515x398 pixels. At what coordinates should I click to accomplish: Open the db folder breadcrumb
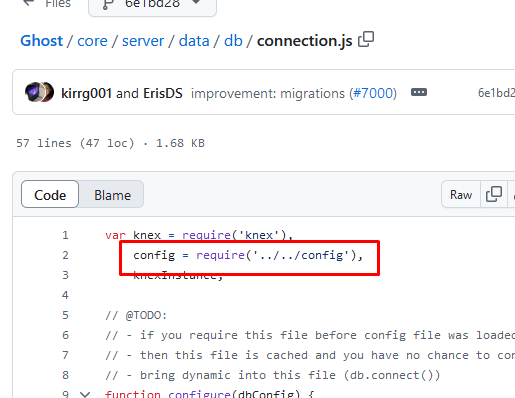[233, 41]
